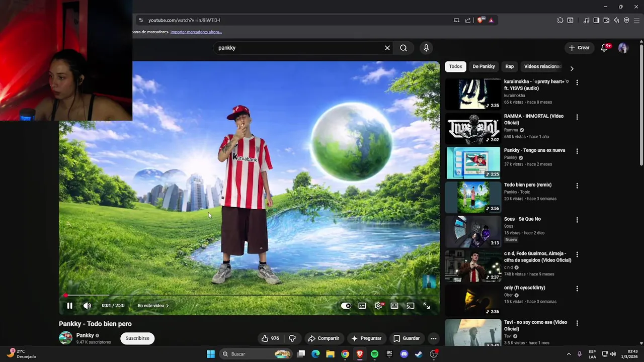
Task: Toggle subtitles in the video player
Action: pyautogui.click(x=362, y=306)
